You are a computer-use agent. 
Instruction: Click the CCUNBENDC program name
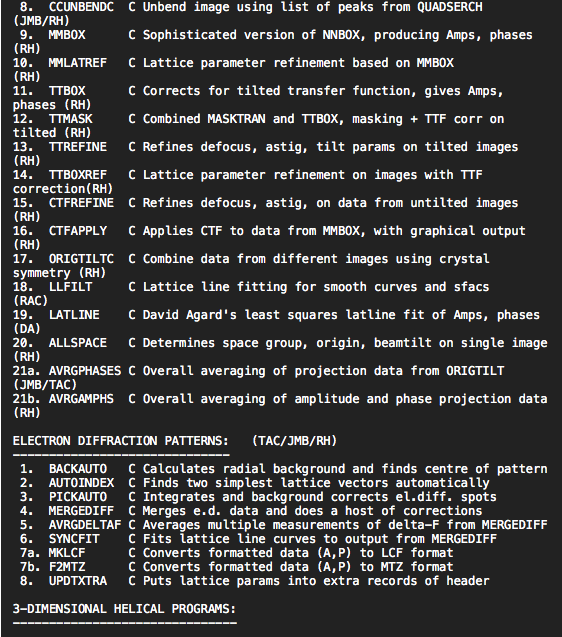point(81,7)
